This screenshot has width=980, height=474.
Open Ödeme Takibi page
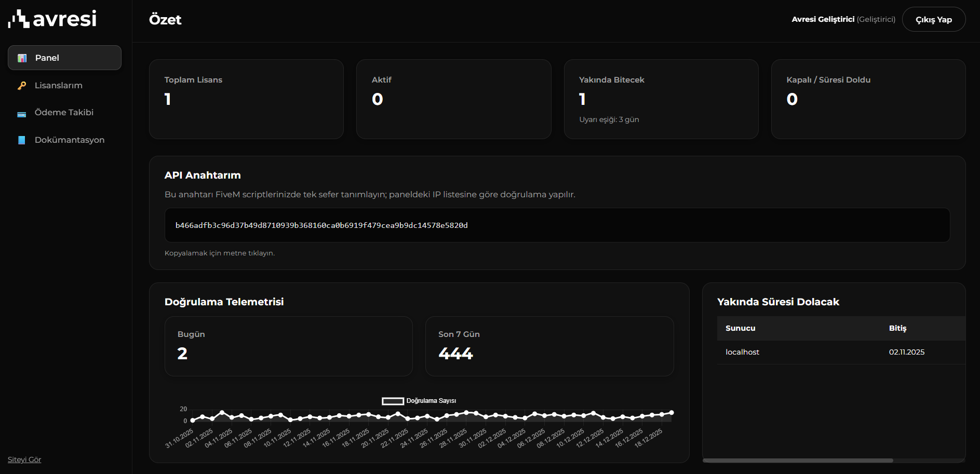64,113
